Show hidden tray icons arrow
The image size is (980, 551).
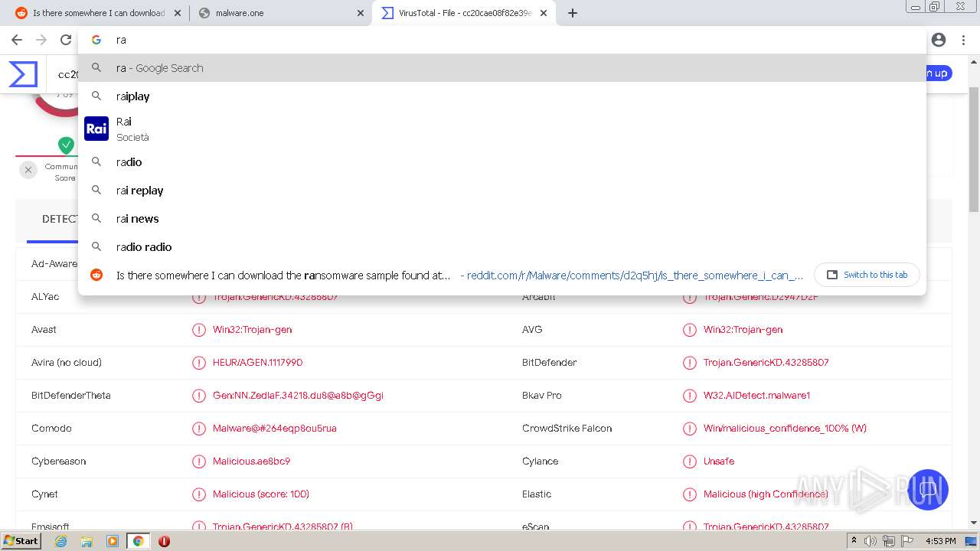click(x=854, y=541)
